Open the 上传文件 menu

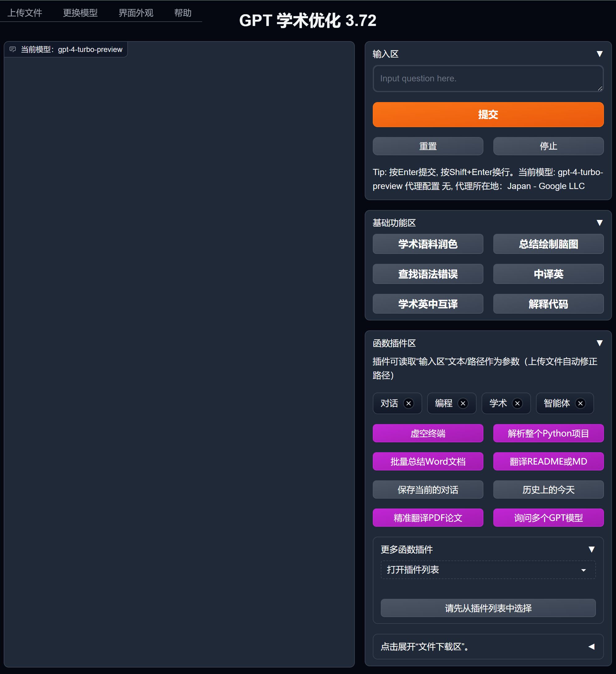(25, 13)
